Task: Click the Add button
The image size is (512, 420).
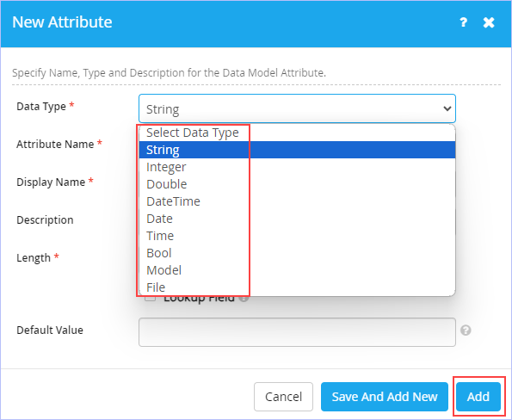Action: point(478,397)
